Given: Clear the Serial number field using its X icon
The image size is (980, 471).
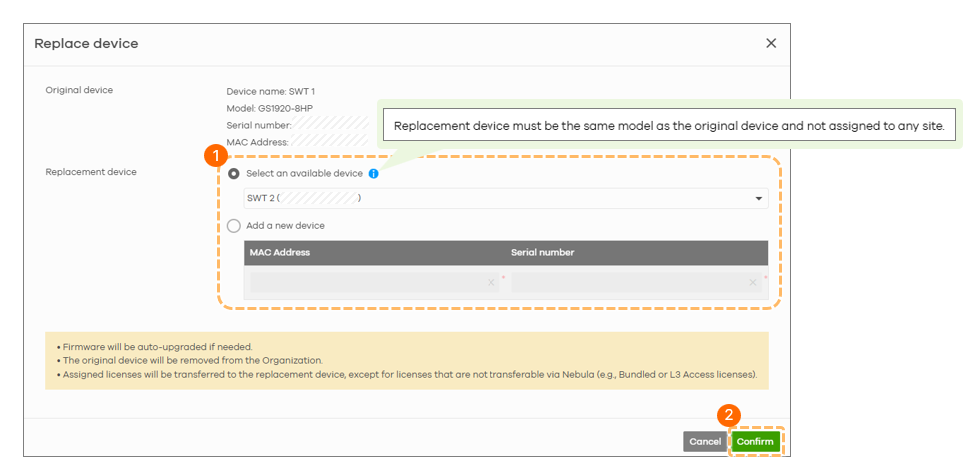Looking at the screenshot, I should point(753,283).
